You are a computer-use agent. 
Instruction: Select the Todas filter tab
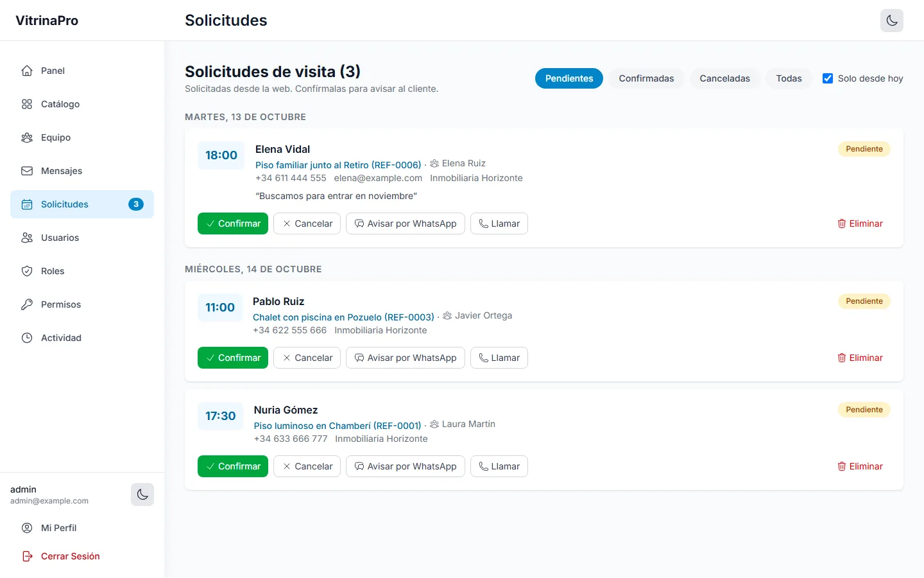point(789,78)
